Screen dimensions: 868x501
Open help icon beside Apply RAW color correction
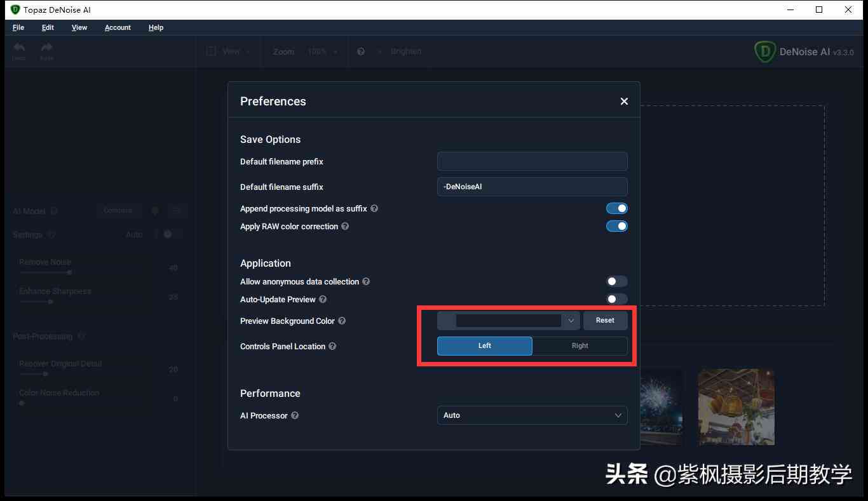pyautogui.click(x=345, y=226)
